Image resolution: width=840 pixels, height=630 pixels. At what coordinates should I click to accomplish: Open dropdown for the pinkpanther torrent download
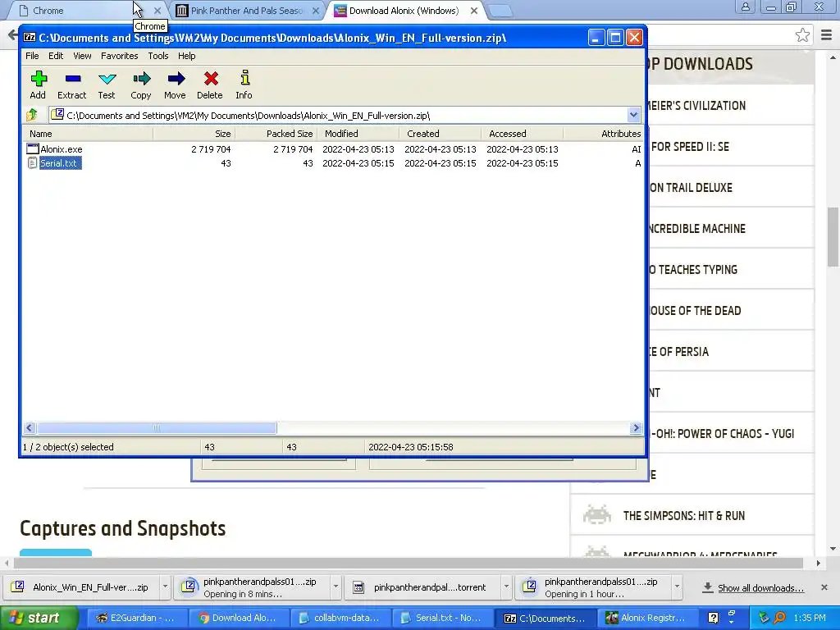(x=505, y=587)
